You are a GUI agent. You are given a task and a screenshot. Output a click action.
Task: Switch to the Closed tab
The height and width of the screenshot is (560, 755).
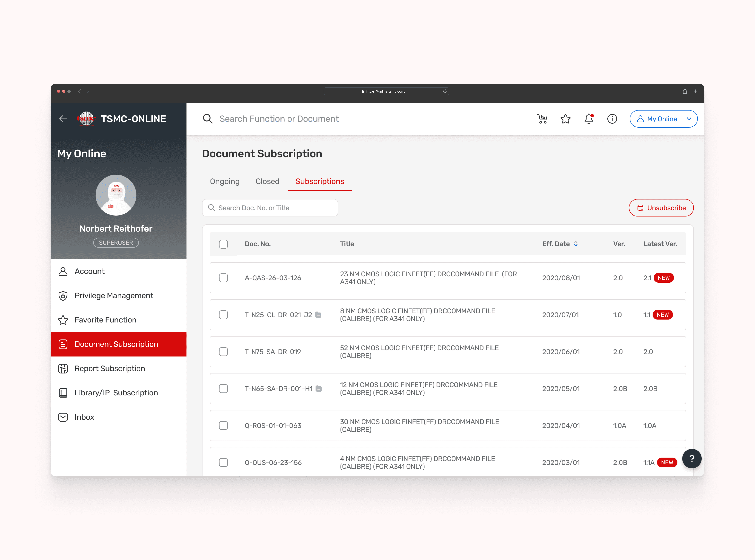tap(267, 181)
